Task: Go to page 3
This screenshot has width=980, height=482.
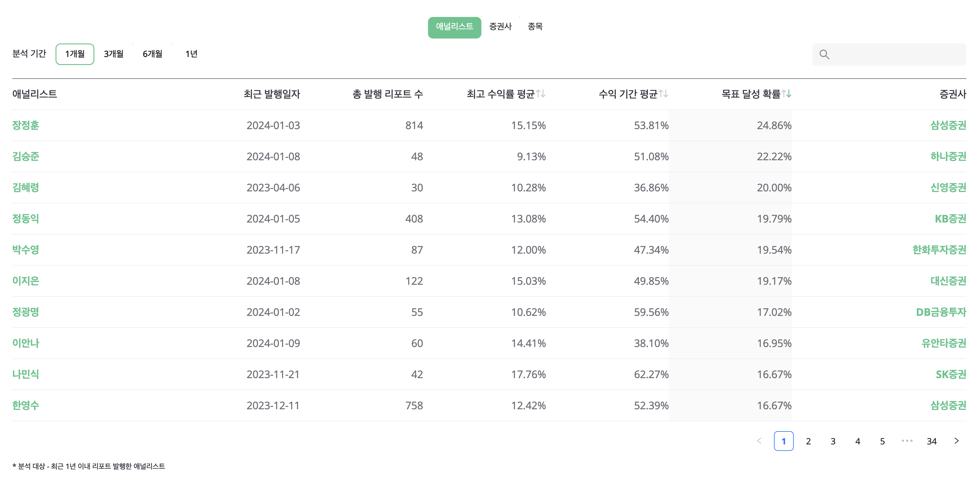Action: pos(833,441)
